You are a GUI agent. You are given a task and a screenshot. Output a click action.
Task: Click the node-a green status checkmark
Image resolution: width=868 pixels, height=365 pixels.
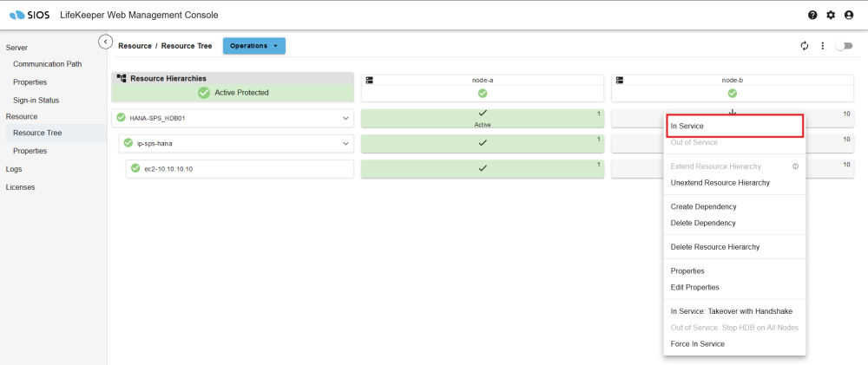click(x=483, y=93)
